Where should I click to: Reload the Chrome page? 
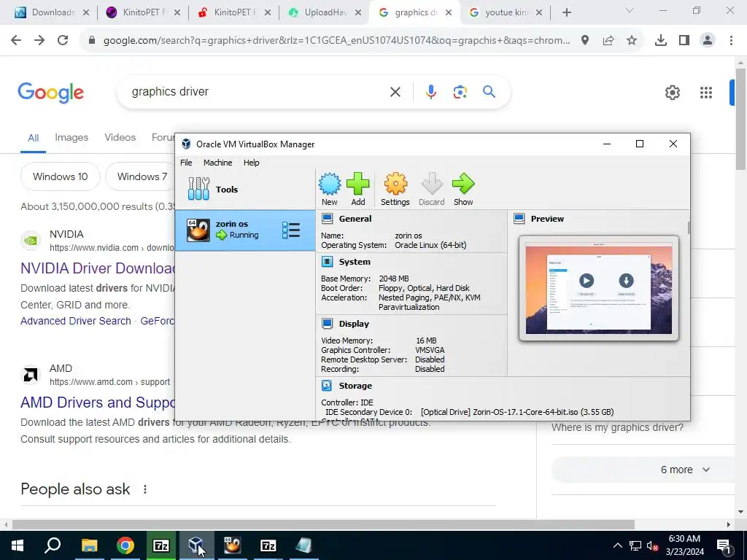point(63,40)
